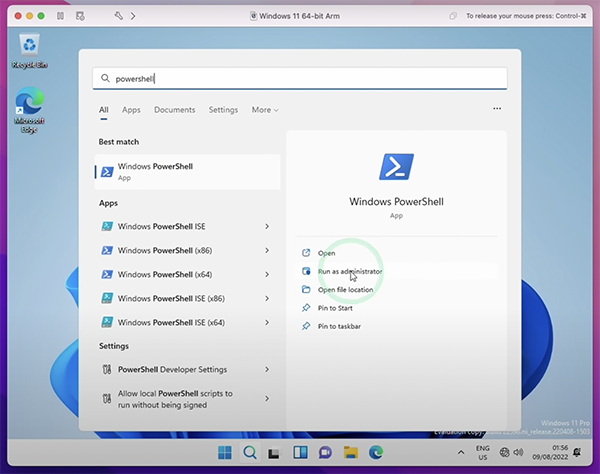Switch to the Settings search tab
Viewport: 600px width, 474px height.
tap(223, 110)
